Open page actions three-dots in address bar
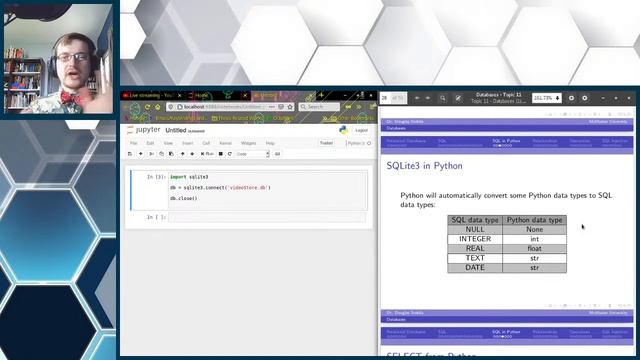This screenshot has width=640, height=360. click(272, 107)
